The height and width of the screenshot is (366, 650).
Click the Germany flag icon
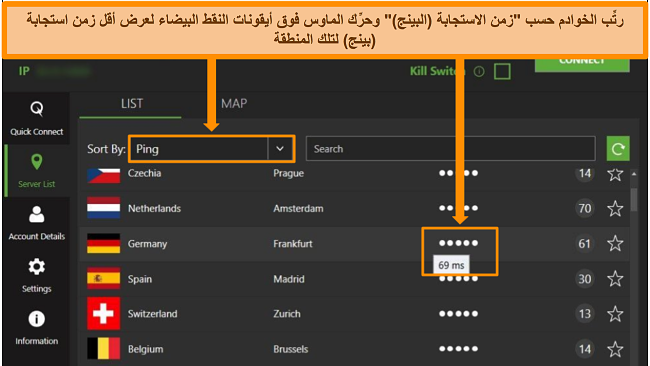pyautogui.click(x=104, y=243)
